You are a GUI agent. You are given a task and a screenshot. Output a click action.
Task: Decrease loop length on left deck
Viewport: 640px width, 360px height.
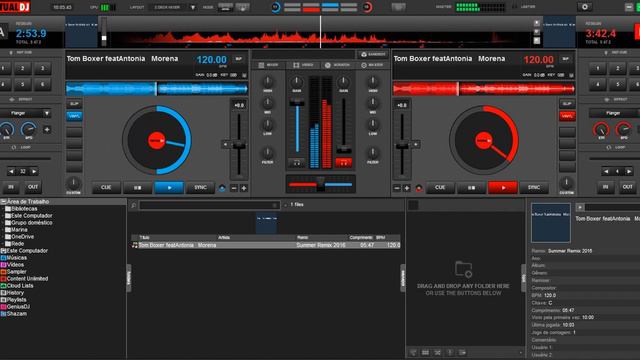click(x=11, y=172)
